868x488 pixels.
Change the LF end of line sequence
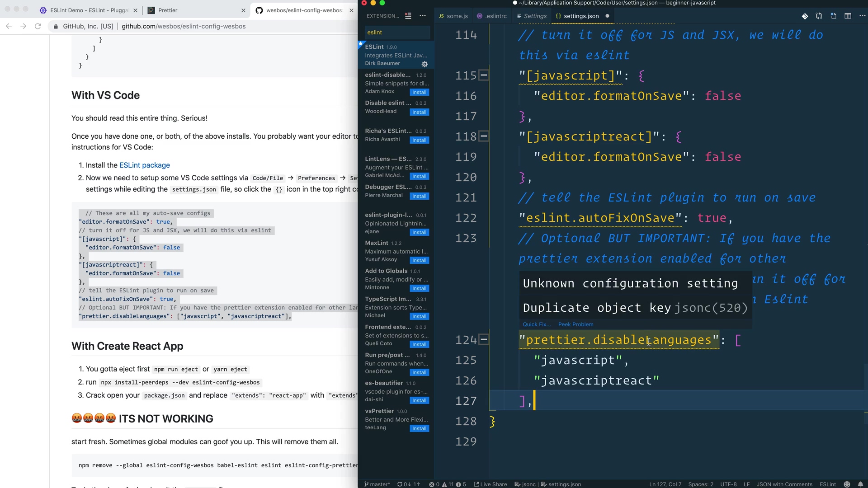point(746,484)
